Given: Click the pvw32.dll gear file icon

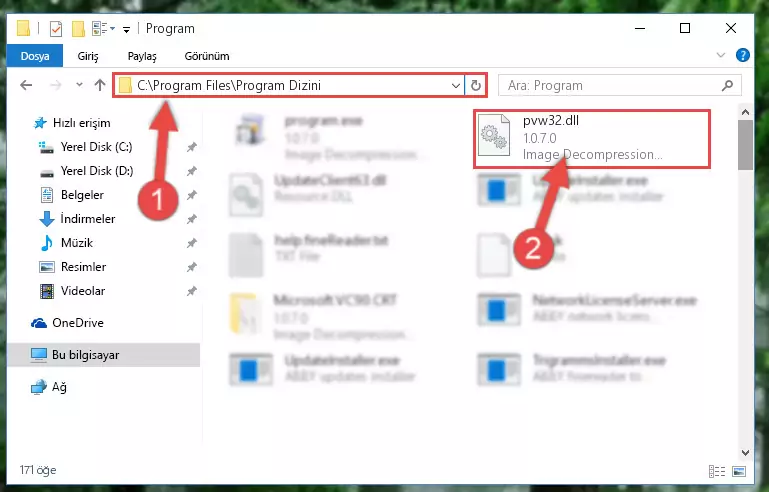Looking at the screenshot, I should tap(494, 135).
